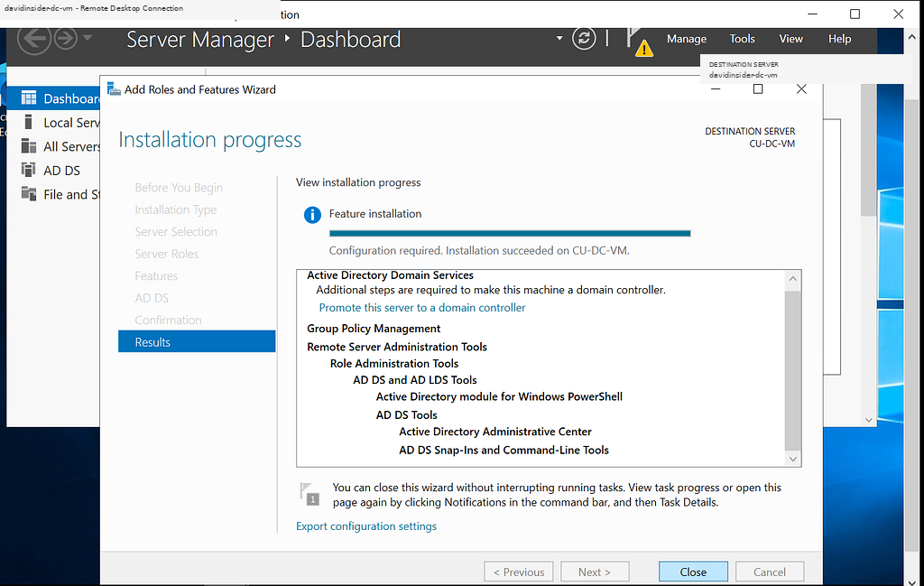The image size is (924, 586).
Task: Open the notifications flag with warning
Action: pyautogui.click(x=639, y=42)
